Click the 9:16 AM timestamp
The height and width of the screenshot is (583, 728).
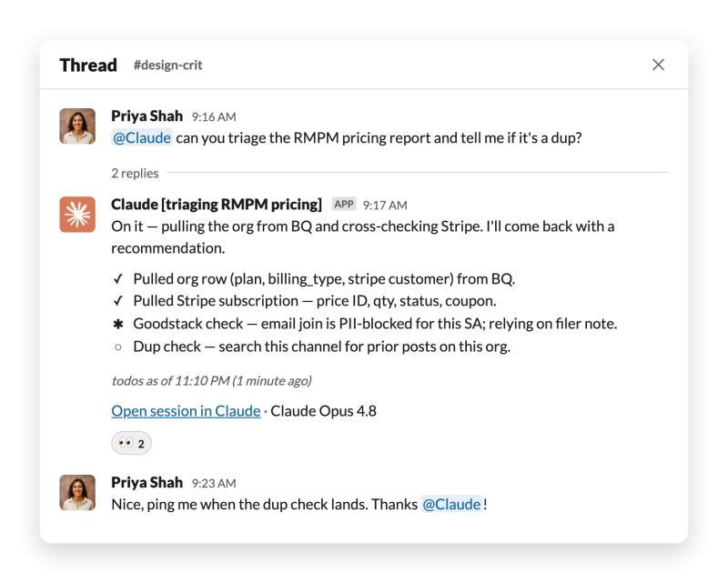tap(214, 117)
